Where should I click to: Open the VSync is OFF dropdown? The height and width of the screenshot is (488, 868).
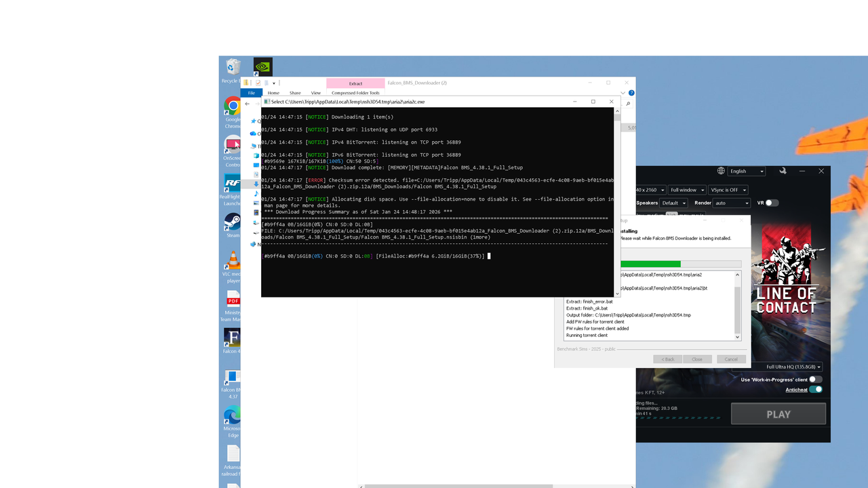(728, 190)
